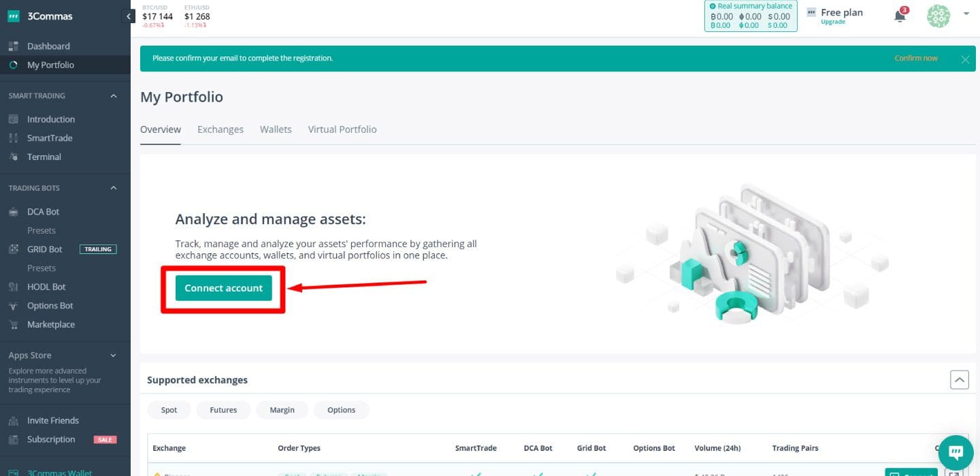Switch to the Virtual Portfolio tab
Screen dimensions: 980x476
coord(342,129)
